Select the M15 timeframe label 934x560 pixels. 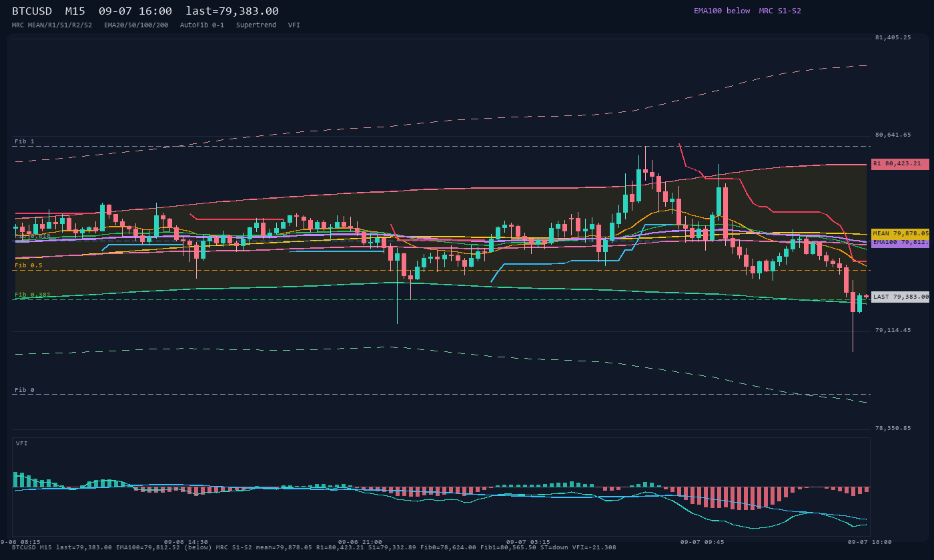(x=75, y=11)
